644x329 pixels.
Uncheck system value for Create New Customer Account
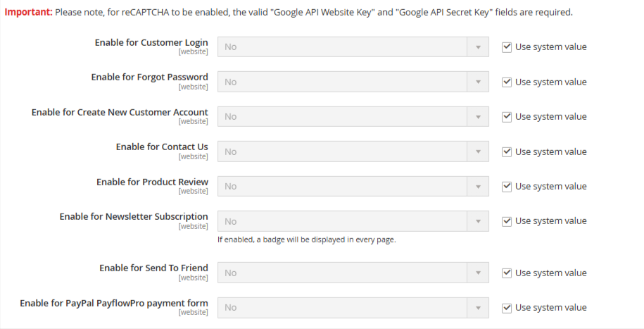[507, 117]
